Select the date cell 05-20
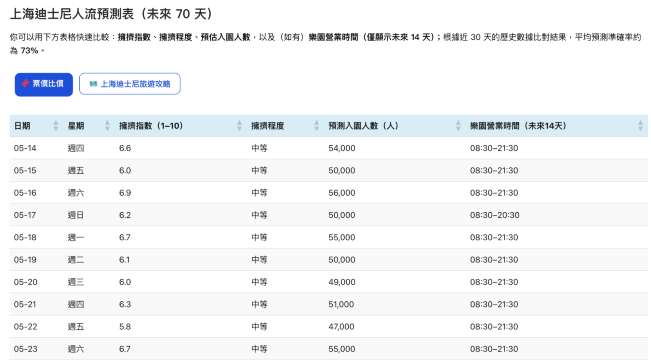Viewport: 651px width, 360px height. (25, 282)
